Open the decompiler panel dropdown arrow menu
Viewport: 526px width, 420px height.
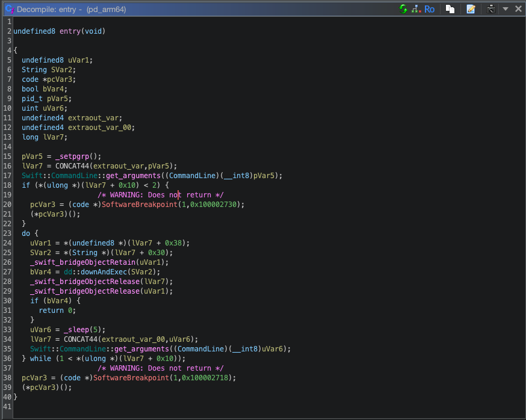pos(506,9)
